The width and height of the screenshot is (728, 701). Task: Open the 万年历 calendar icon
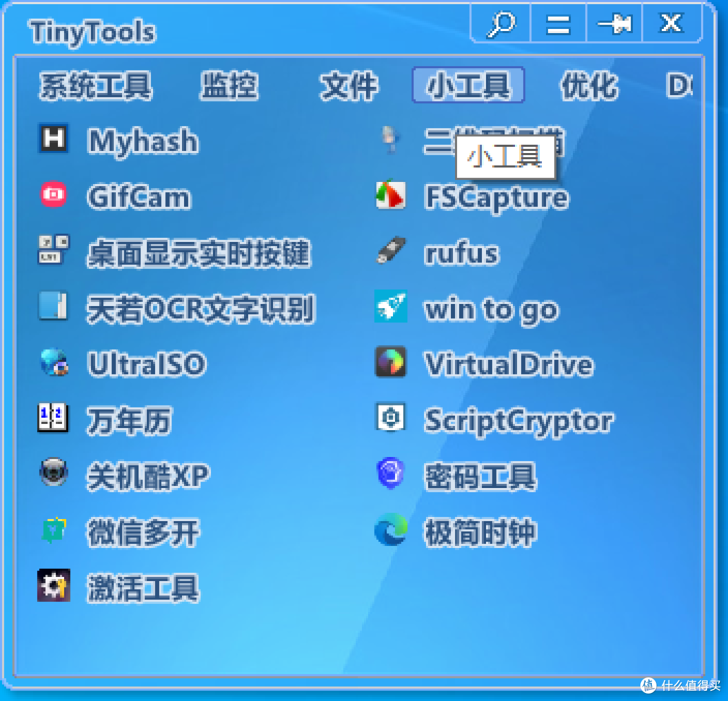[53, 417]
